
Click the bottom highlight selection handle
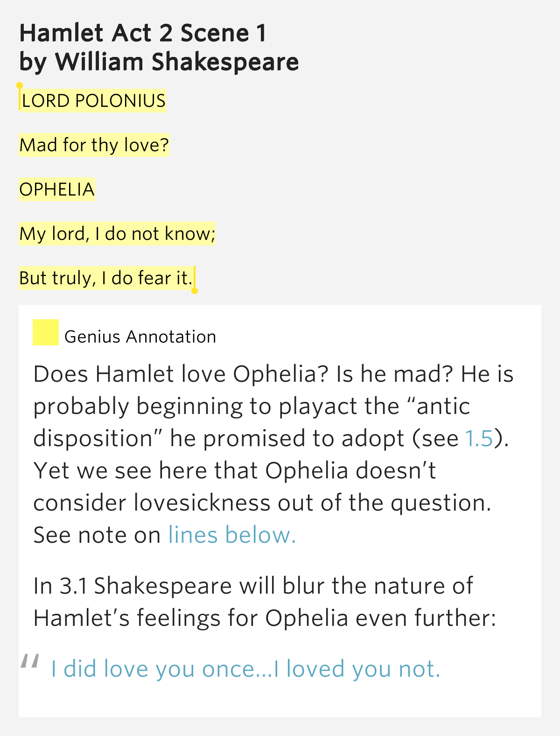[195, 290]
